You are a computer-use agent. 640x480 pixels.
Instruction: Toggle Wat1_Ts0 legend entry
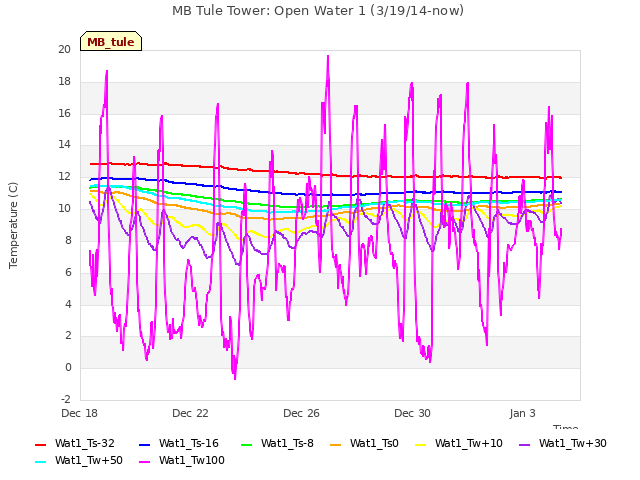[x=364, y=443]
